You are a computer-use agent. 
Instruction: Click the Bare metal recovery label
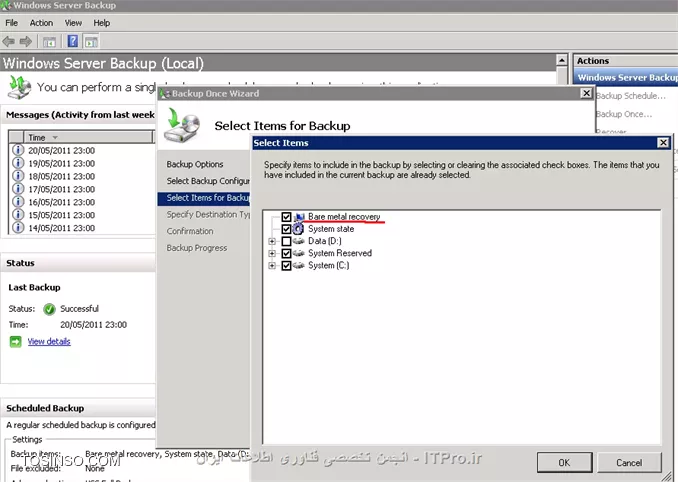(344, 217)
